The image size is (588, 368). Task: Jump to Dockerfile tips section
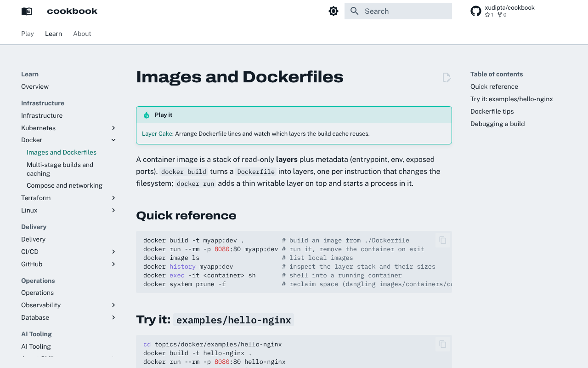click(492, 111)
